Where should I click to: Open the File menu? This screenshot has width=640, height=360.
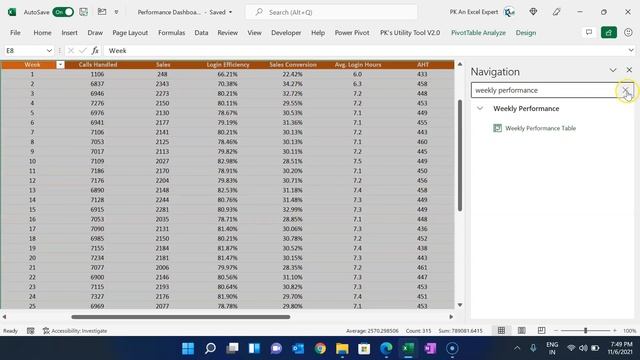(15, 33)
